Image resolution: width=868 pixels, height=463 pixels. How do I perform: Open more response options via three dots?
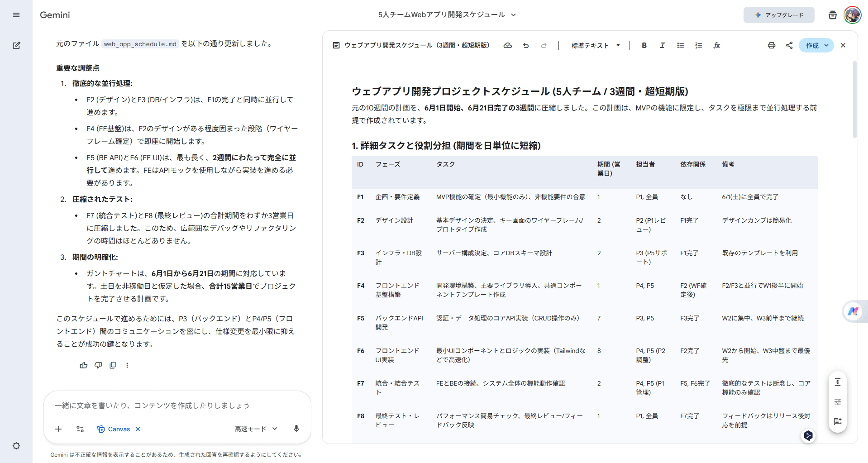click(127, 365)
